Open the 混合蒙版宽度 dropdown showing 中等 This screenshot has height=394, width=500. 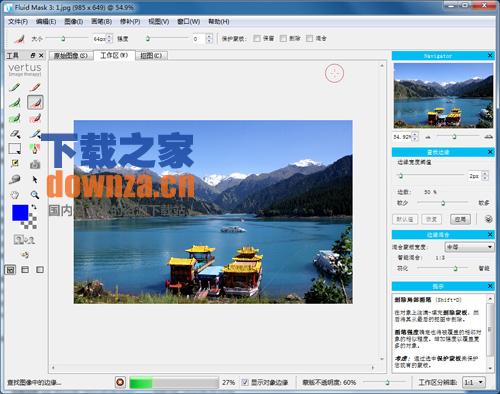pyautogui.click(x=469, y=247)
